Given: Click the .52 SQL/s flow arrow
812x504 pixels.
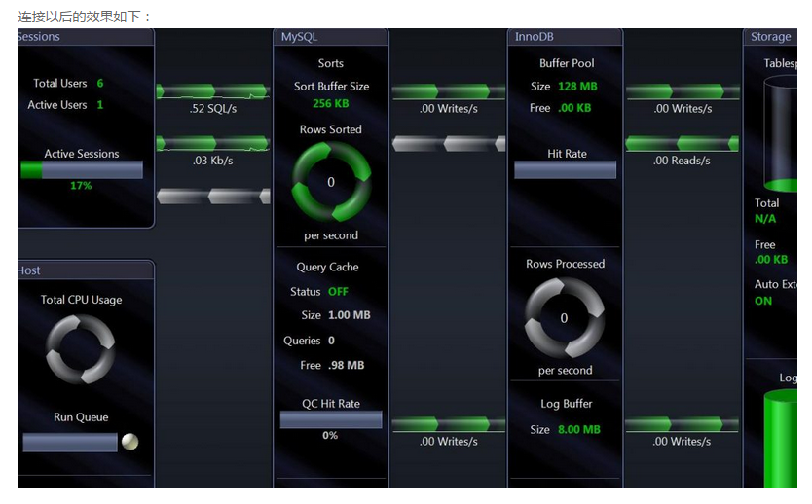Looking at the screenshot, I should [x=213, y=91].
